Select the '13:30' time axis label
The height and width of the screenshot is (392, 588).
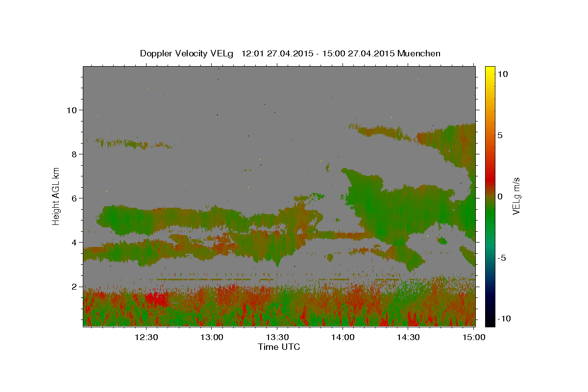[277, 338]
